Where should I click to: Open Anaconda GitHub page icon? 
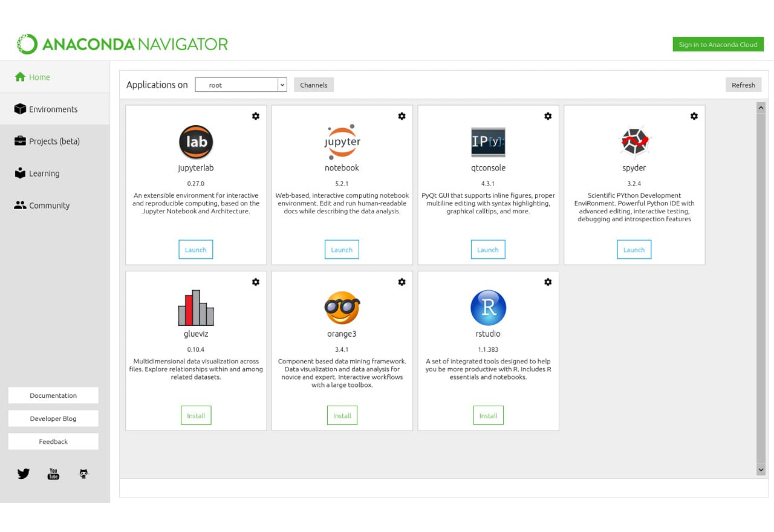[x=84, y=474]
